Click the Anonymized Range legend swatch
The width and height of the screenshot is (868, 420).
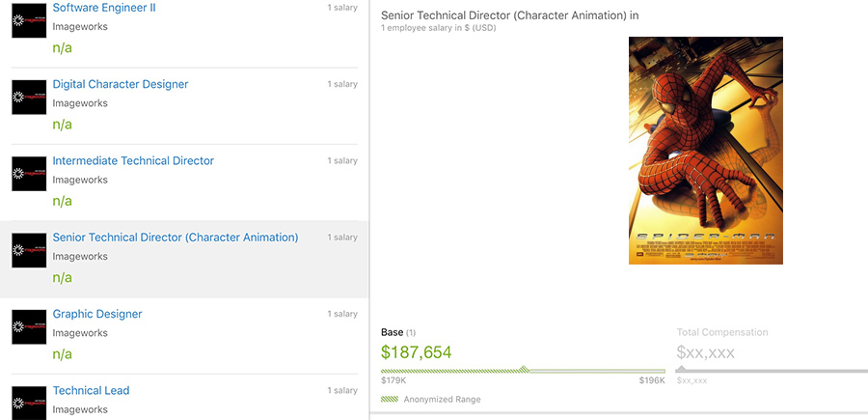point(390,399)
